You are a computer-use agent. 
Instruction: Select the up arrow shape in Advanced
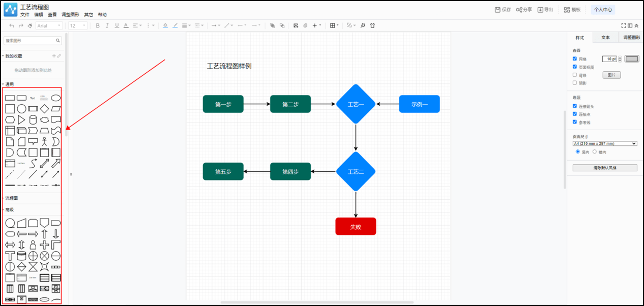tap(44, 234)
